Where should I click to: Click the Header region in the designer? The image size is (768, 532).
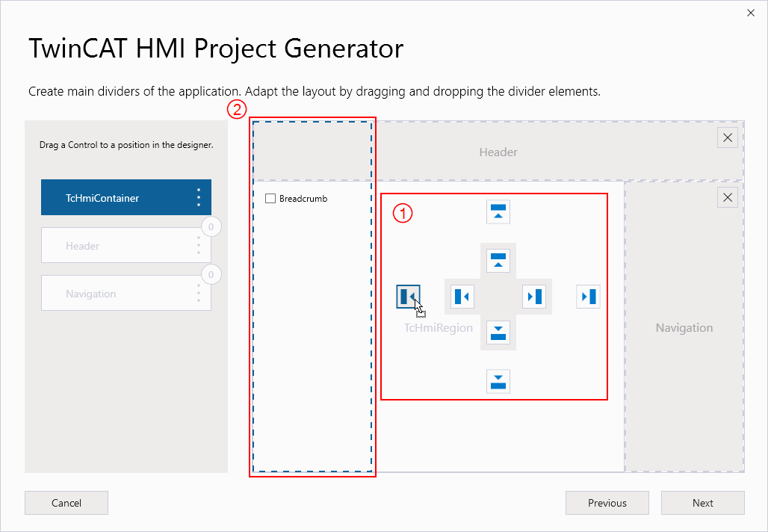[x=498, y=152]
